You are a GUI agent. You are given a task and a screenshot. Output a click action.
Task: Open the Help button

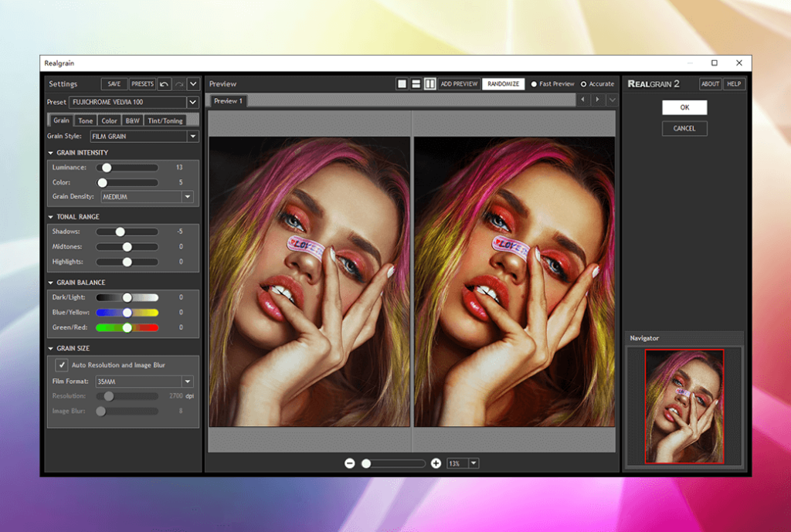click(734, 84)
